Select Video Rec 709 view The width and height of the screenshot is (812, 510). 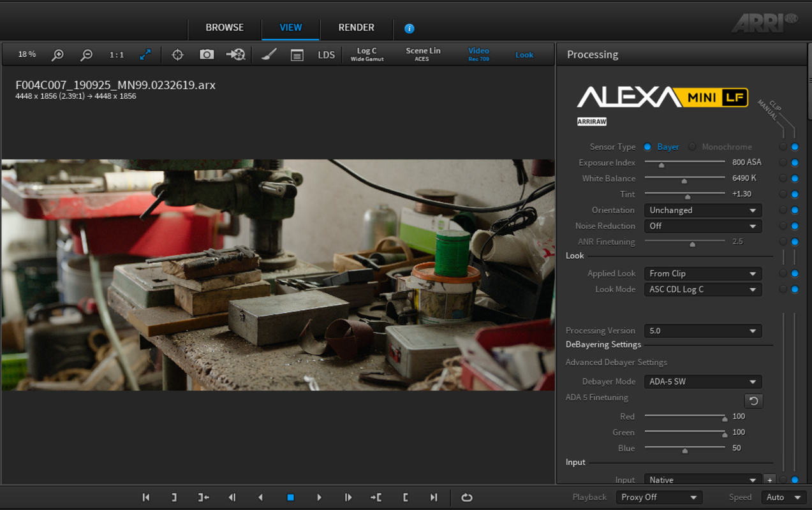(478, 54)
